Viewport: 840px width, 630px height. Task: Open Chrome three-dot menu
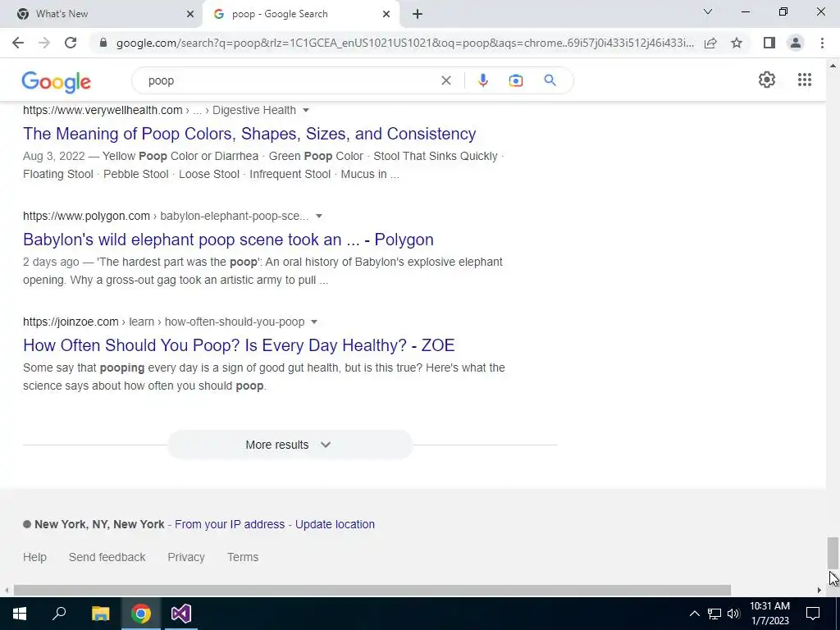point(822,43)
